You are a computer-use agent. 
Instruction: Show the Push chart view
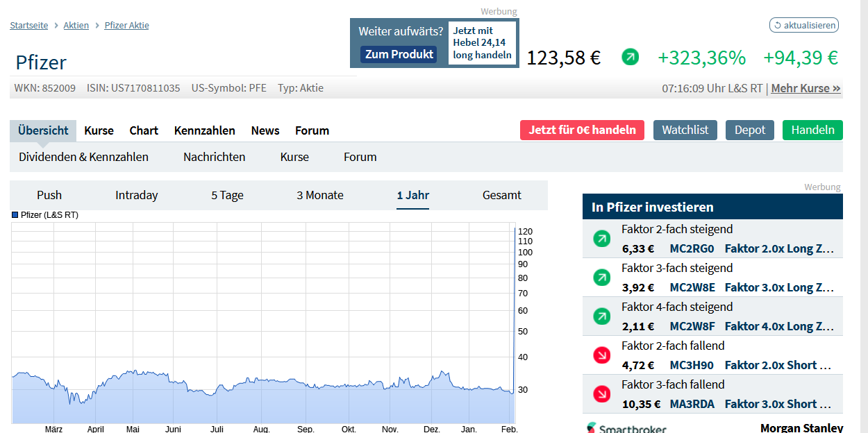pos(49,195)
